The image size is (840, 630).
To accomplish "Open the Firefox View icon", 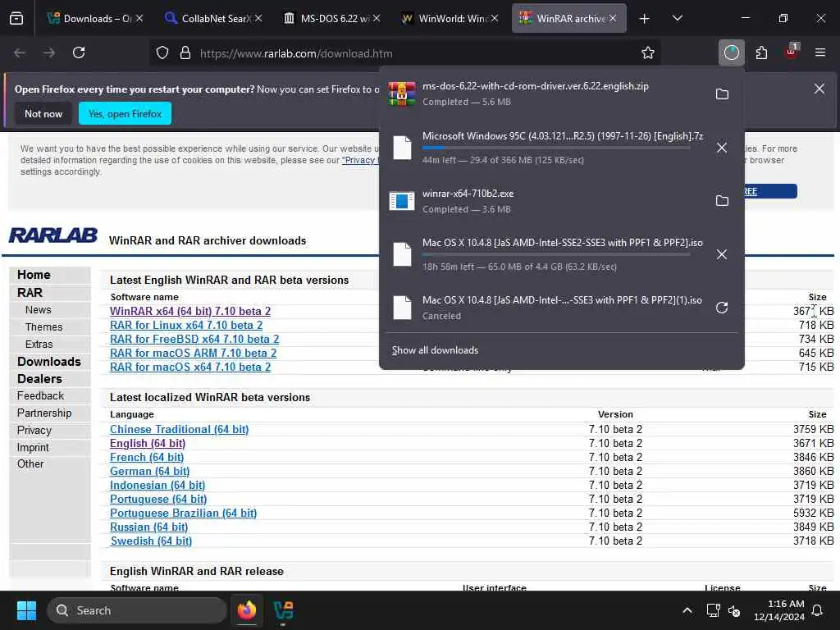I will (16, 18).
